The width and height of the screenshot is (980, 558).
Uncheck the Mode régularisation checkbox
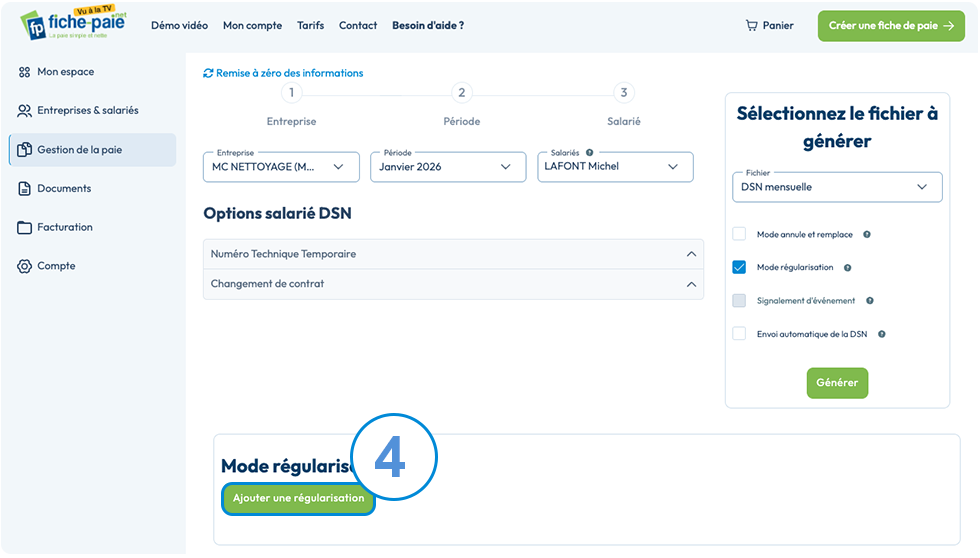click(739, 267)
